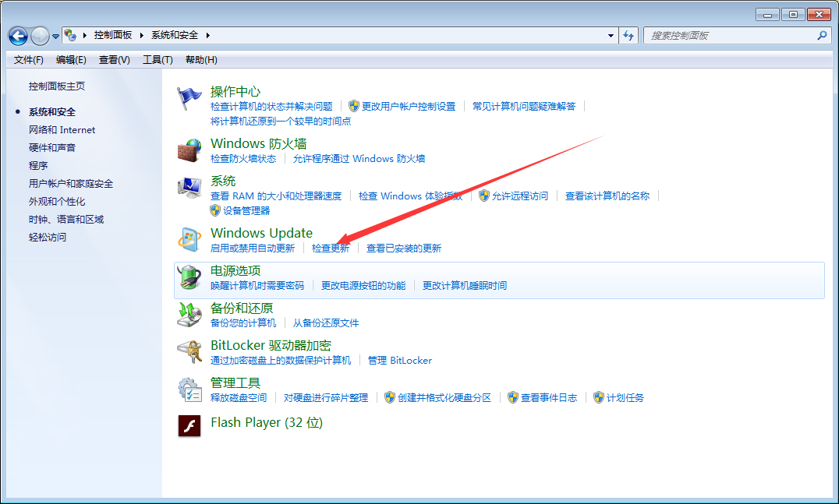Click inside the 搜索控制面板 search box
This screenshot has width=839, height=504.
[725, 35]
